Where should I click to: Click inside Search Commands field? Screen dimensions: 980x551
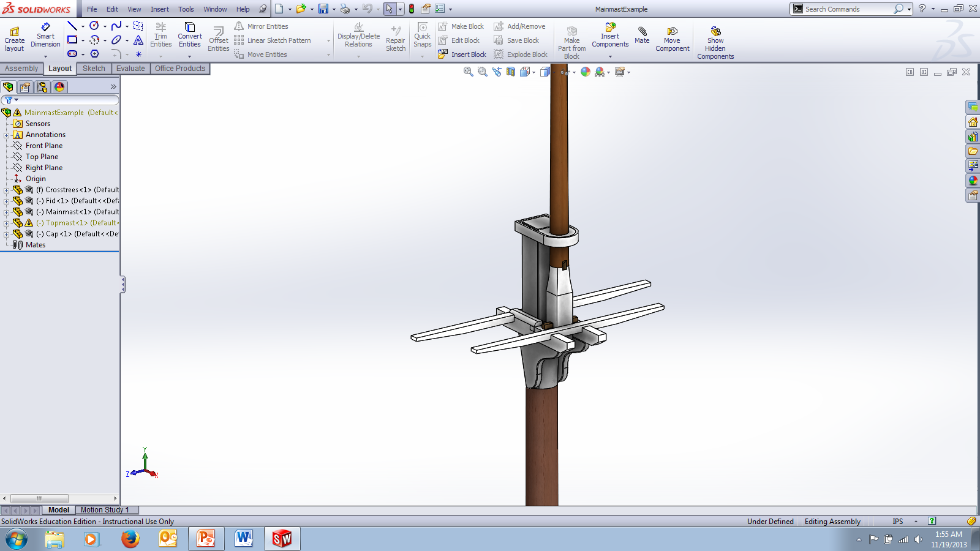pyautogui.click(x=848, y=9)
